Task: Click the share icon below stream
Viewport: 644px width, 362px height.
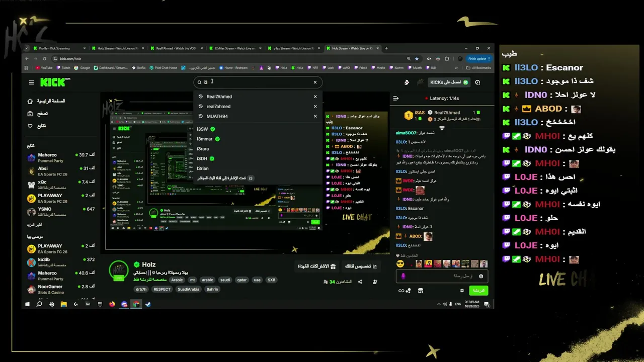Action: 360,282
